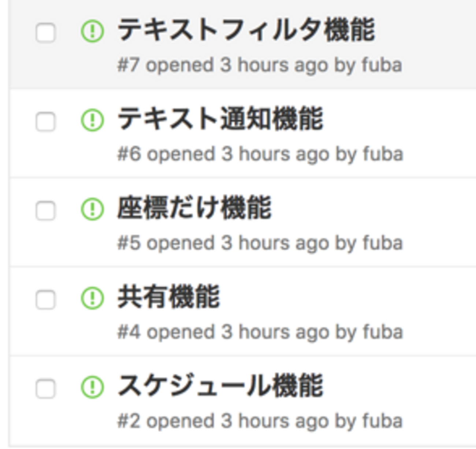Click open issue icon for 共有機能
This screenshot has width=476, height=449.
click(92, 298)
